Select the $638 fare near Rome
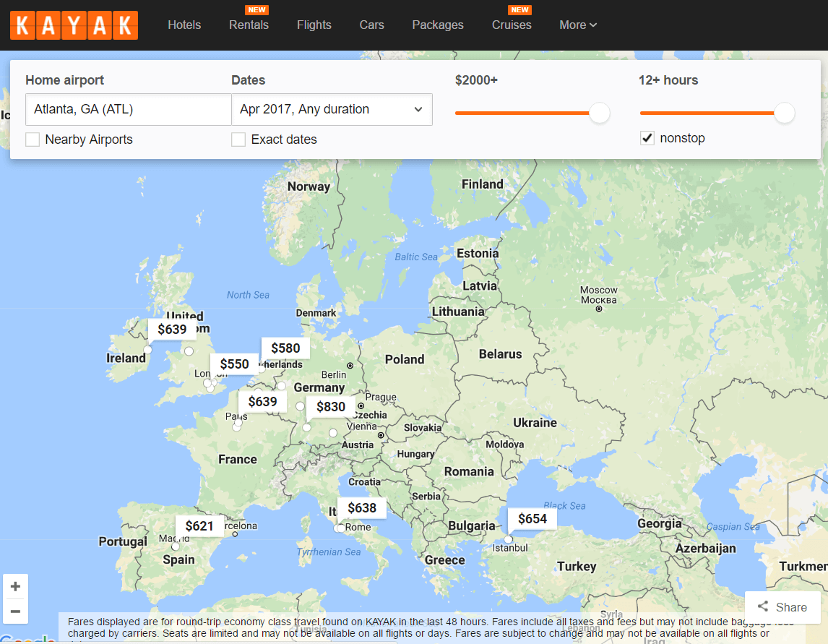The height and width of the screenshot is (644, 828). click(x=361, y=507)
